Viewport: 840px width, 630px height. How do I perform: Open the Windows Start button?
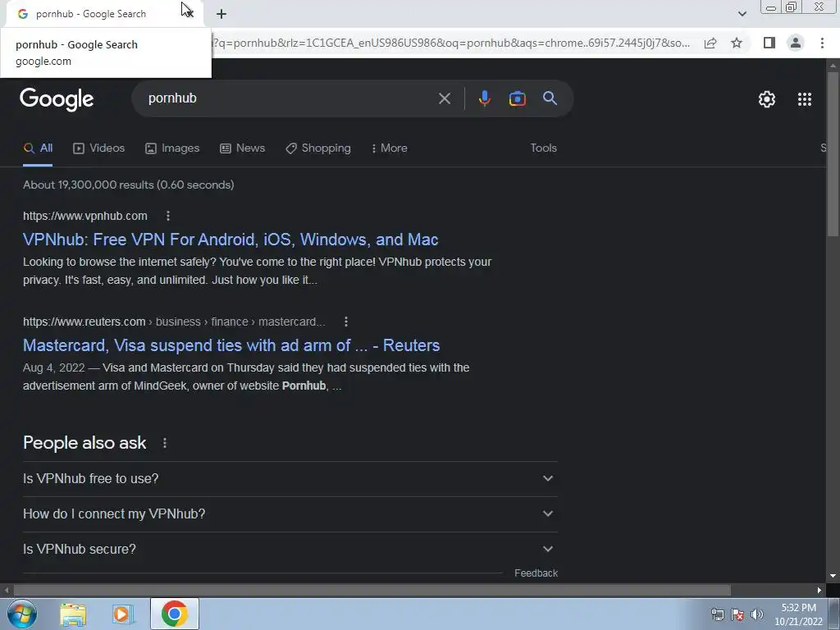point(22,614)
